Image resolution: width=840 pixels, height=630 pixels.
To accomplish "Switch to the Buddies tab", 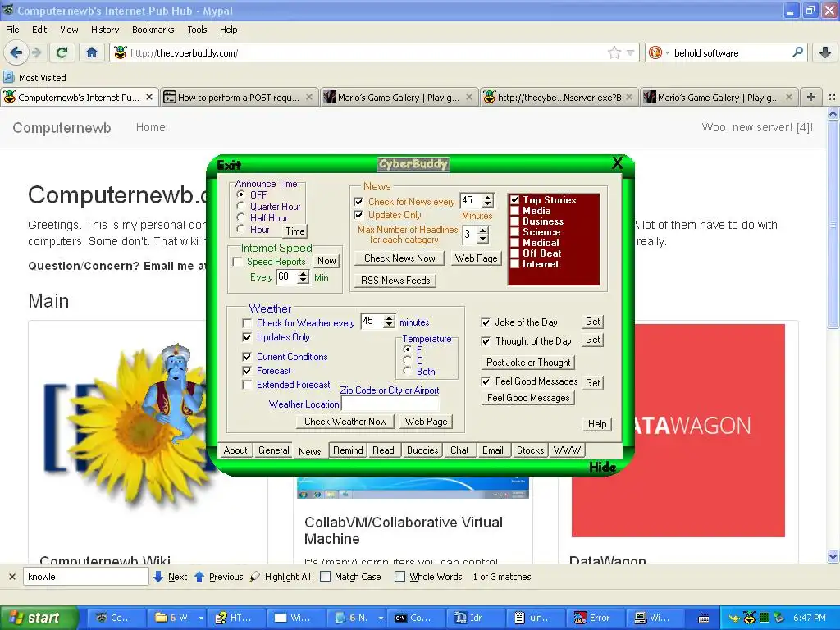I will coord(422,450).
